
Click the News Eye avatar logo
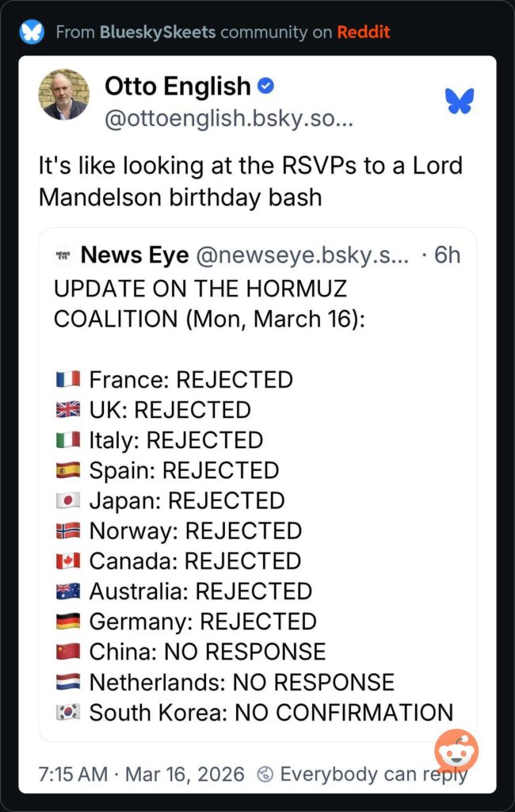coord(64,255)
